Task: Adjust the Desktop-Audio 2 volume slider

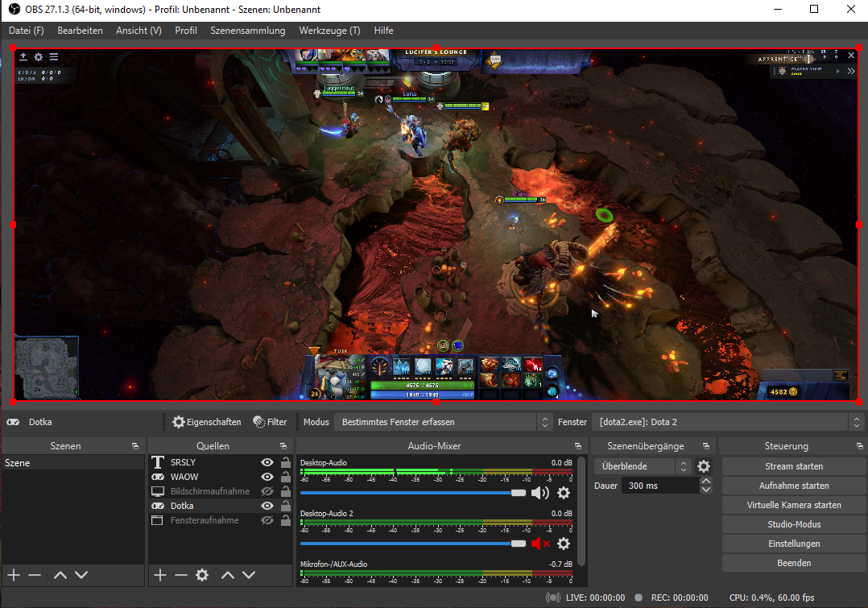Action: click(x=413, y=544)
